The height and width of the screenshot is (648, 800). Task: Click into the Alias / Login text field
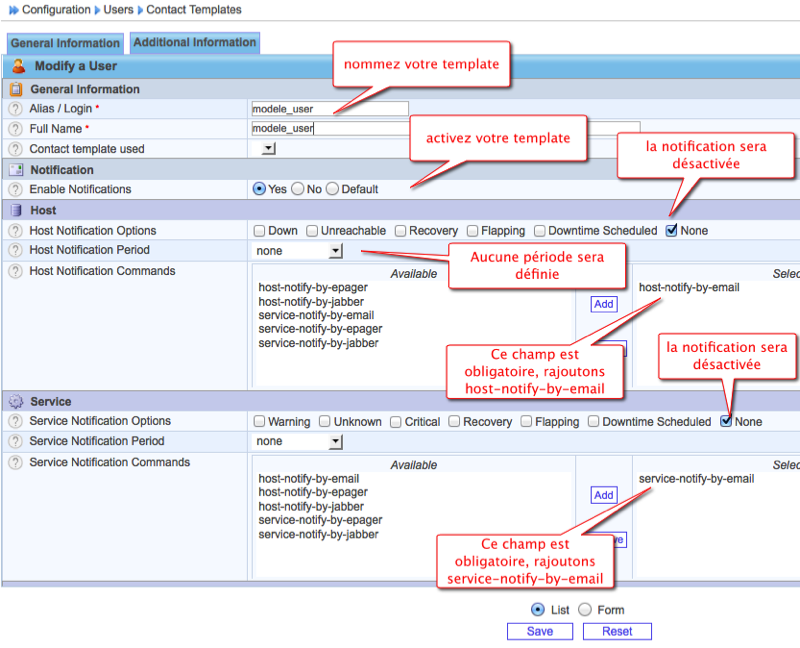pyautogui.click(x=330, y=109)
